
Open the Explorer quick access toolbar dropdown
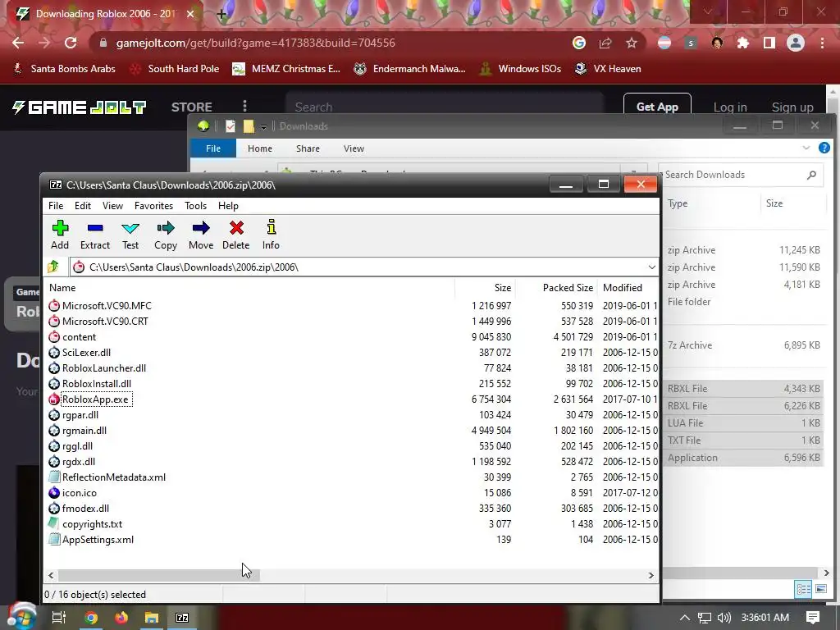[x=263, y=126]
